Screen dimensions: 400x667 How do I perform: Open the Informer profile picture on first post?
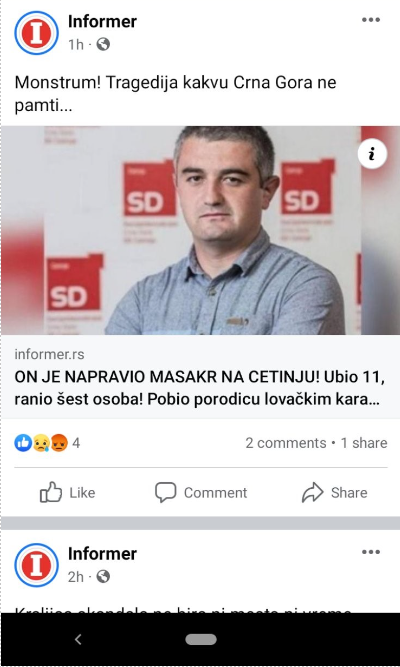(x=36, y=33)
